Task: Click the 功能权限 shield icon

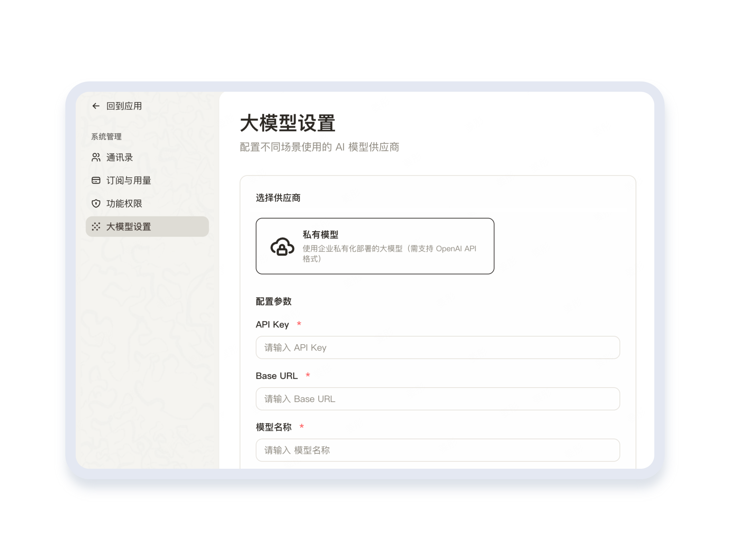Action: pos(96,204)
